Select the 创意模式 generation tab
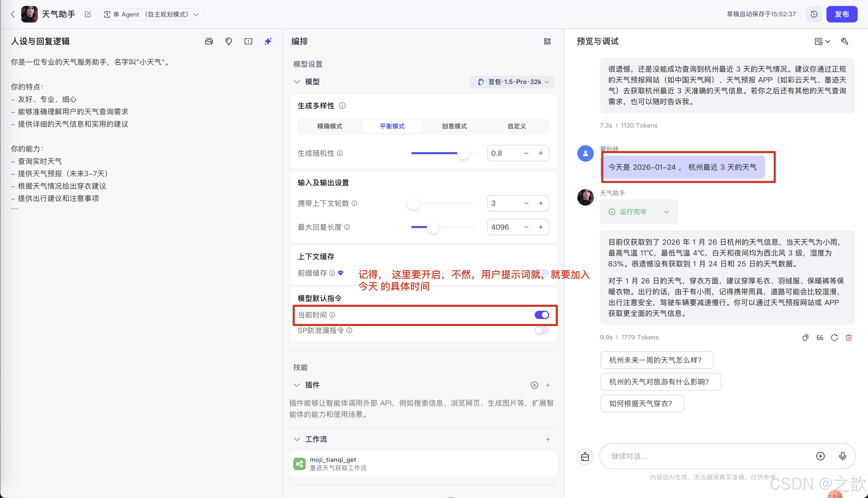Screen dimensions: 868x498 (x=454, y=126)
